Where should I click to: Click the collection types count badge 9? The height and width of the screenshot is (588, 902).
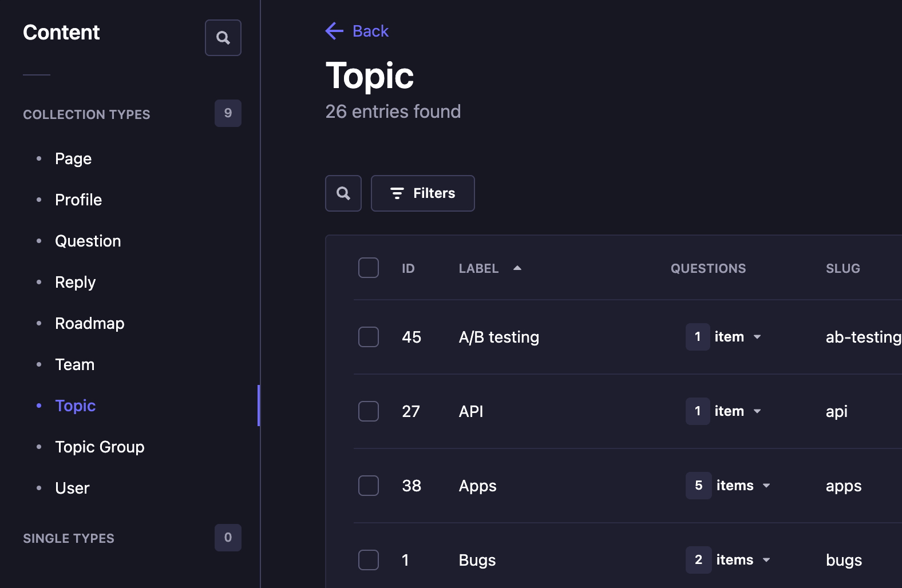pos(228,113)
